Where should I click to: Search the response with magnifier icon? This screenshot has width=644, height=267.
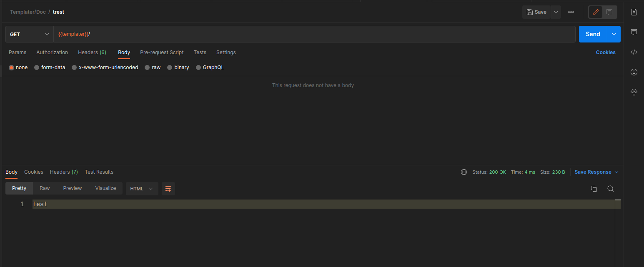click(x=610, y=189)
